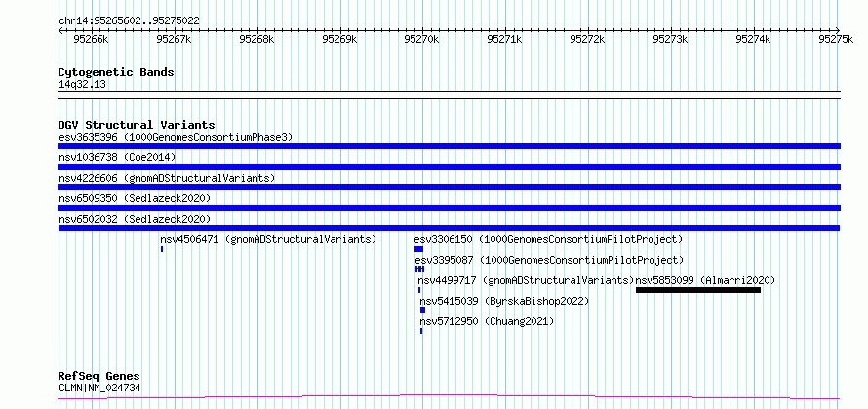Click the esv3635396 structural variant label
The height and width of the screenshot is (409, 868).
(176, 137)
